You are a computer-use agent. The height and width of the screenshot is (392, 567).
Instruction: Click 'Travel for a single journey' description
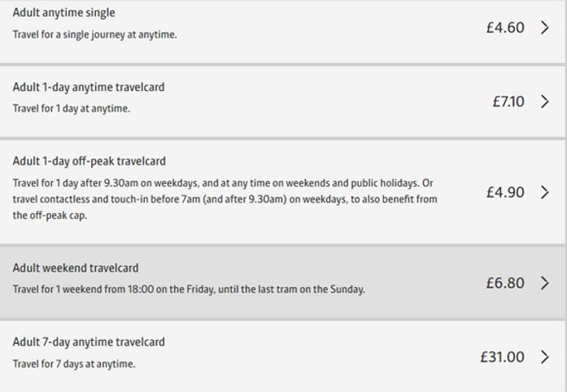click(94, 35)
